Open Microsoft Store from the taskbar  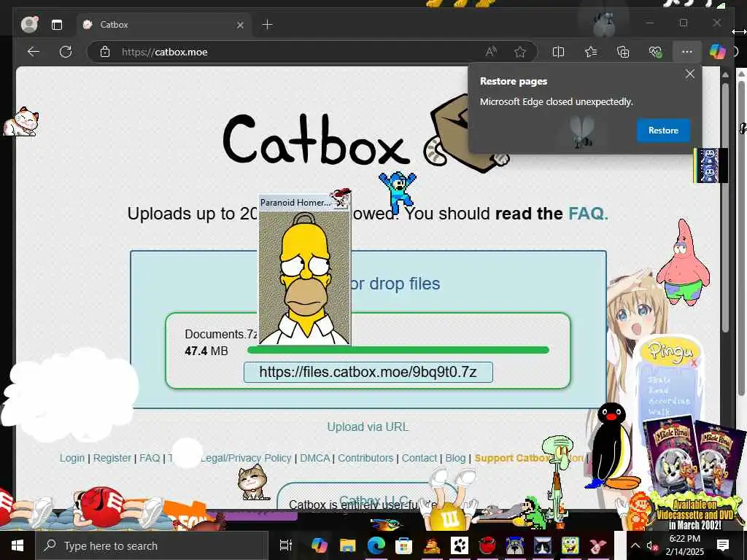pyautogui.click(x=403, y=545)
